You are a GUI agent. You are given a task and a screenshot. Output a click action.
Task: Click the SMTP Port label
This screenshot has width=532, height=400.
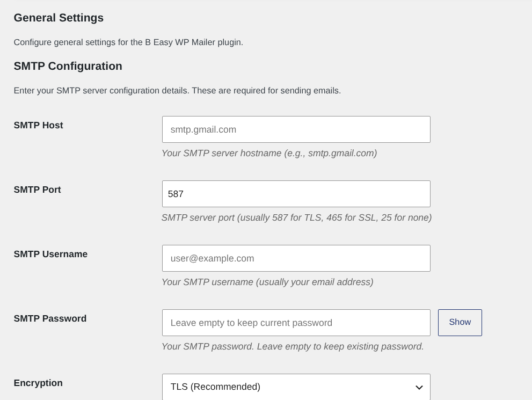[x=38, y=190]
